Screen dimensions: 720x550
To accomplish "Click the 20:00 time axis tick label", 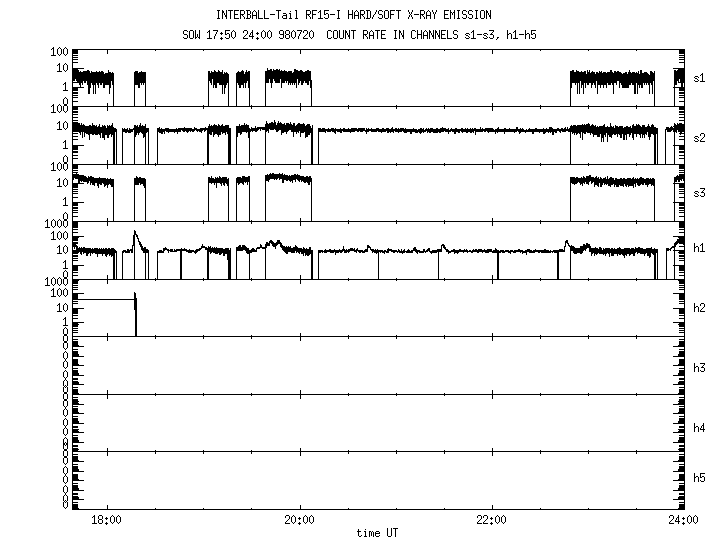I will pos(299,520).
